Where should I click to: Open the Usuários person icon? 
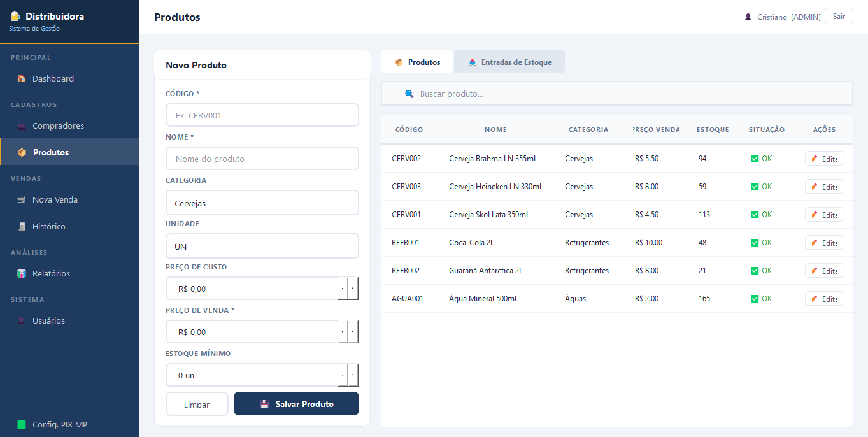(x=22, y=321)
